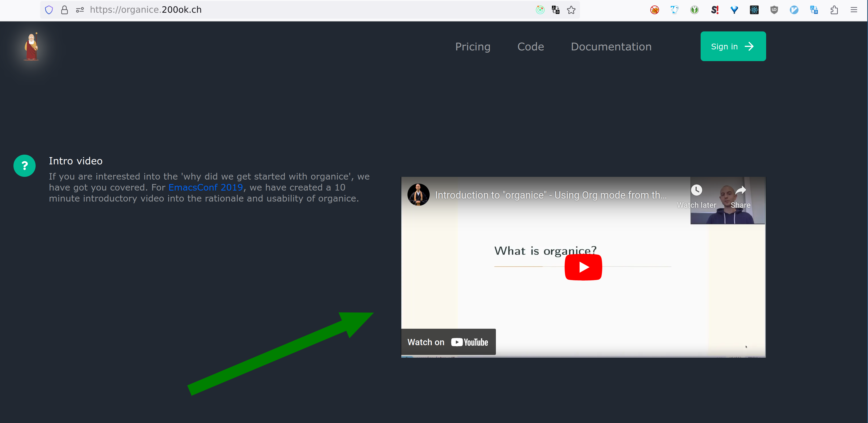
Task: Open the browser hamburger menu
Action: point(854,10)
